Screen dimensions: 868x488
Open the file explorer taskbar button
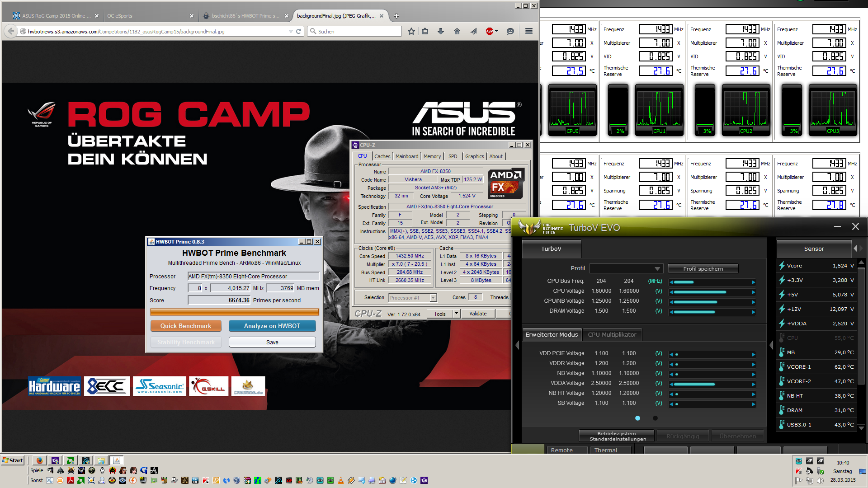101,460
